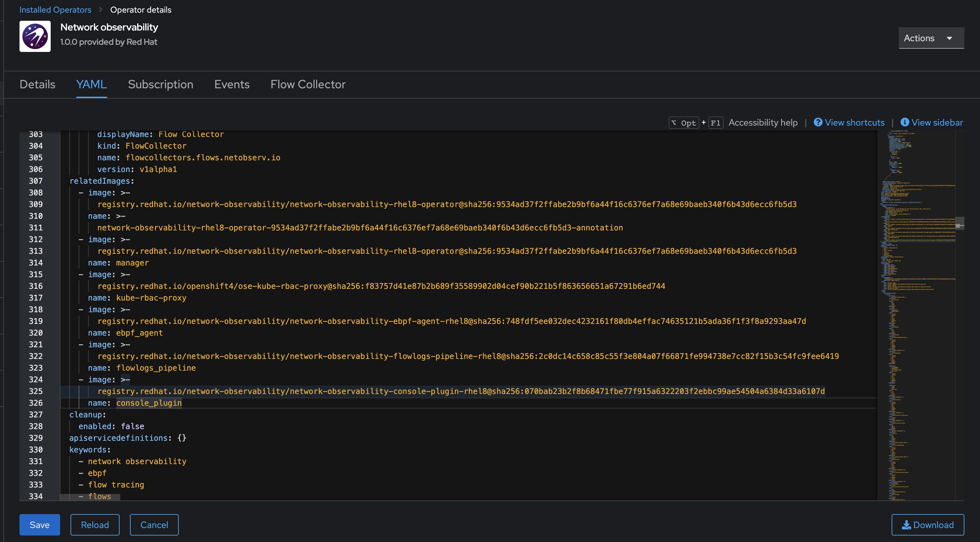980x542 pixels.
Task: Click the question mark View shortcuts icon
Action: click(x=818, y=122)
